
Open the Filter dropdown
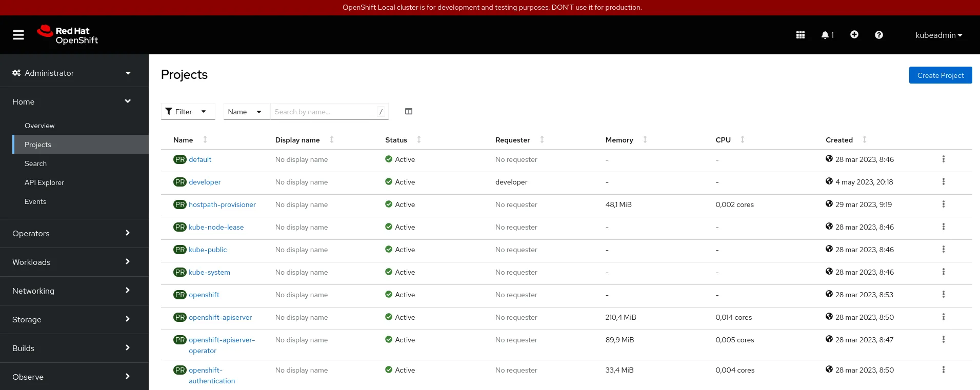tap(188, 112)
